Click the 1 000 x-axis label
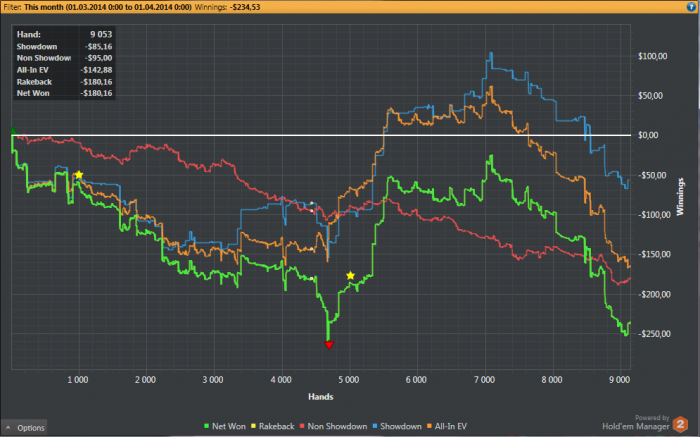Viewport: 700px width, 437px height. (78, 380)
